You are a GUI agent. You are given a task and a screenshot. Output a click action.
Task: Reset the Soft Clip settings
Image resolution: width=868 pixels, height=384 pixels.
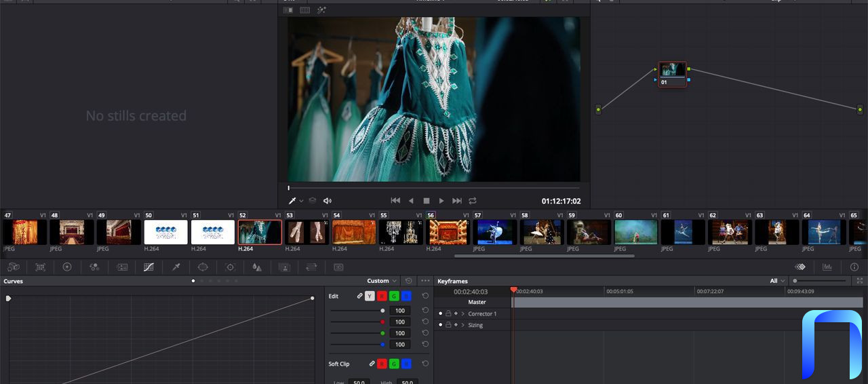tap(425, 364)
